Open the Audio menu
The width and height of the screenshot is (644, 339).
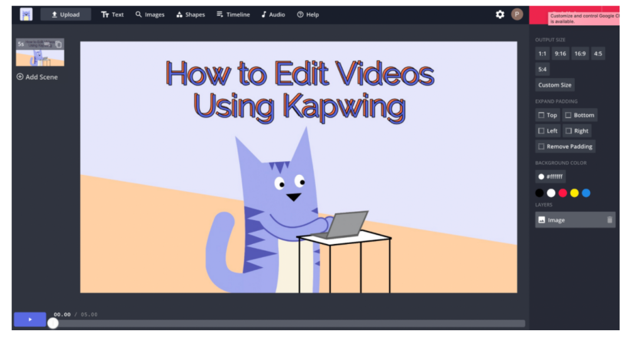tap(273, 14)
